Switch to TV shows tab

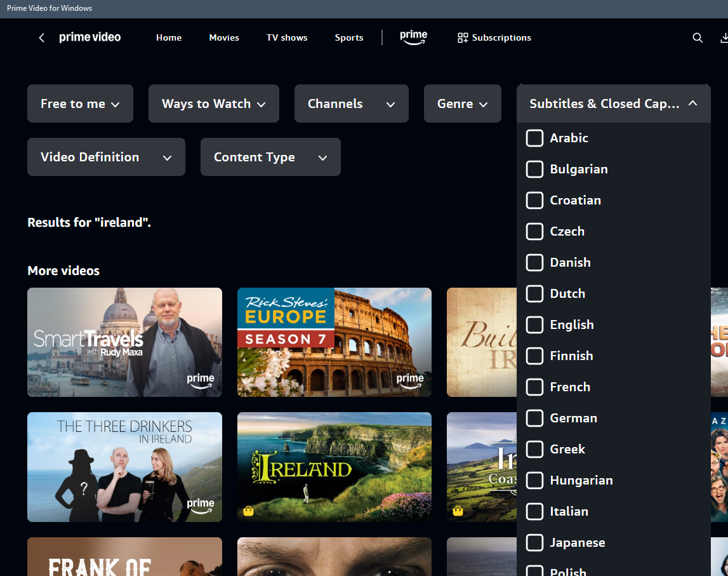[x=287, y=37]
